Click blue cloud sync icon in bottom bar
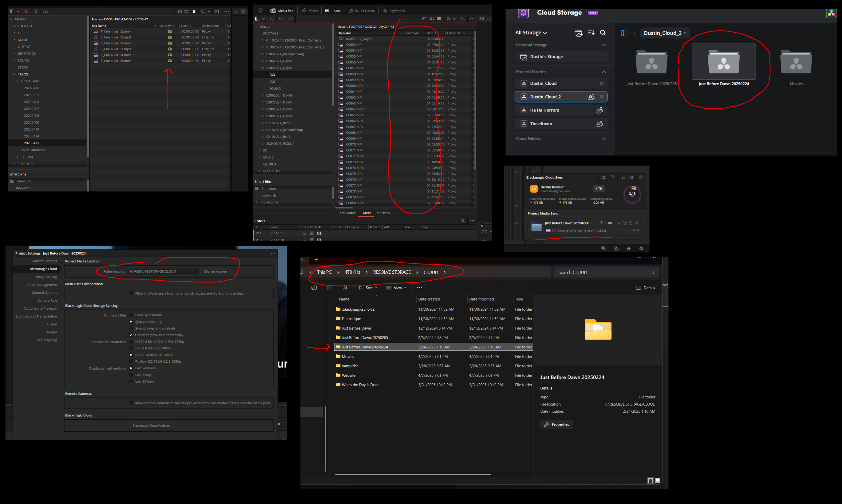842x504 pixels. [x=616, y=249]
